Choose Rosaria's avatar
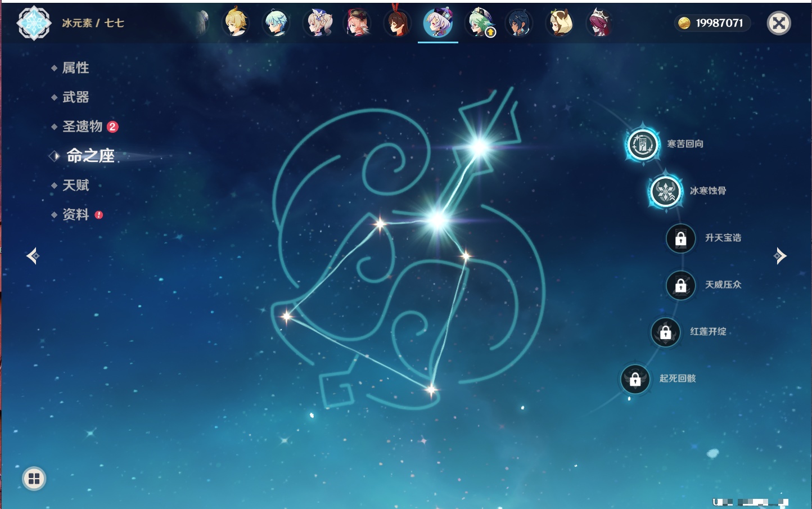 pyautogui.click(x=599, y=23)
